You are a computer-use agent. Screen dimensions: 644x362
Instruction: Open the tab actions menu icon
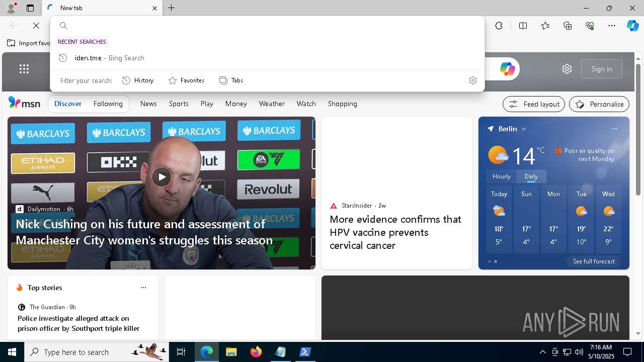[30, 8]
